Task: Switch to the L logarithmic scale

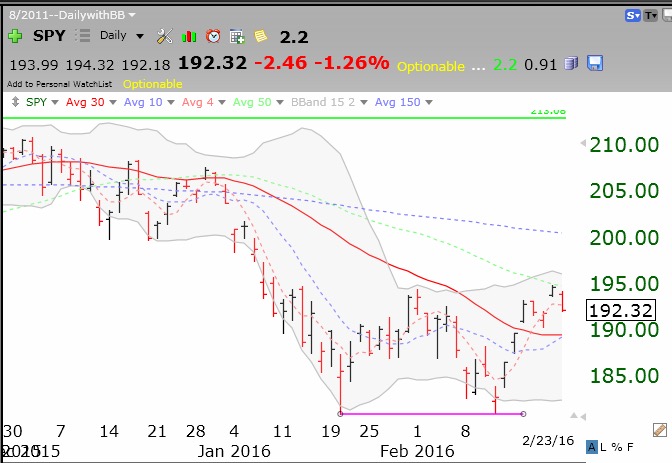Action: (603, 447)
